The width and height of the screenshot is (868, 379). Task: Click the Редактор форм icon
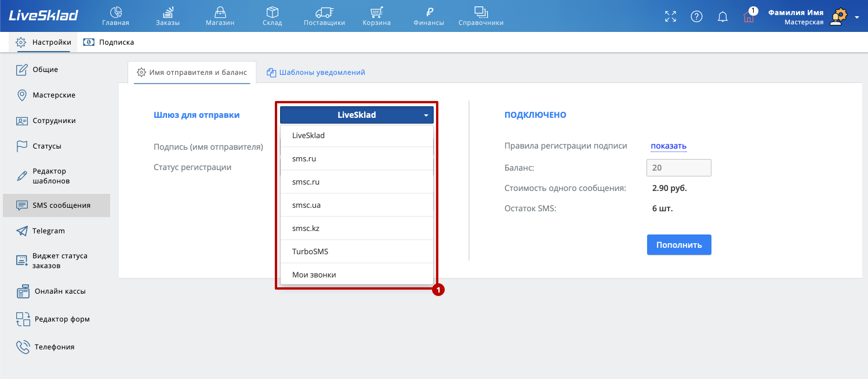23,319
